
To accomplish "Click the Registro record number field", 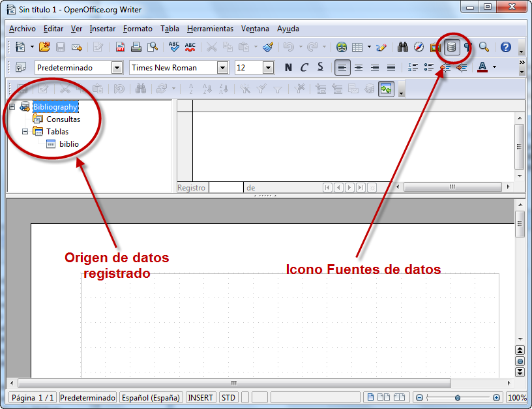I will pos(226,188).
